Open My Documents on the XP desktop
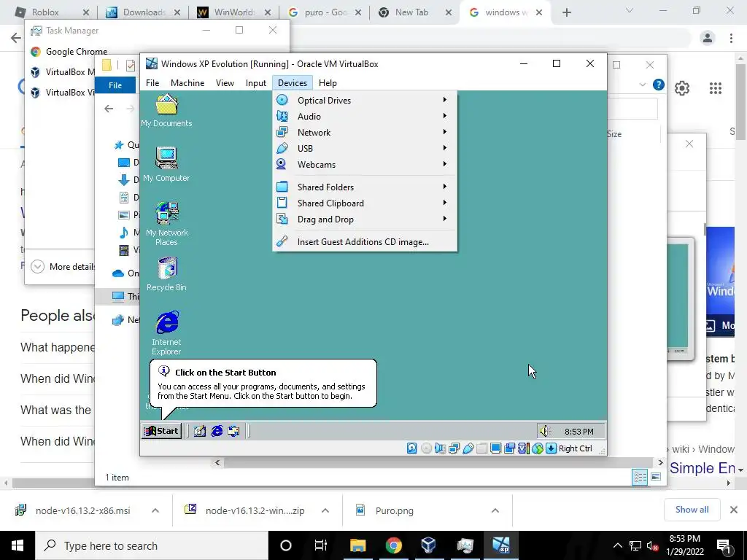Screen dimensions: 747x560 (166, 111)
